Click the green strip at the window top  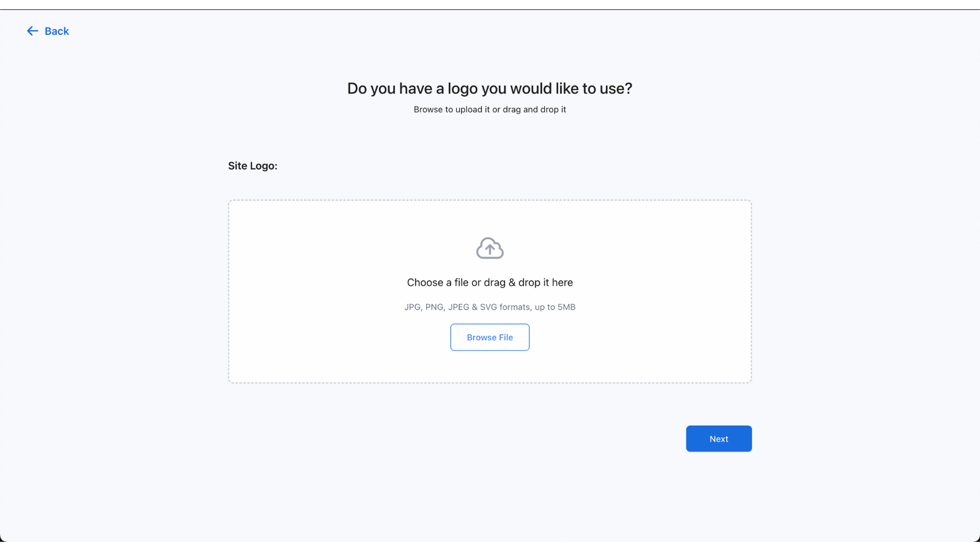489,5
